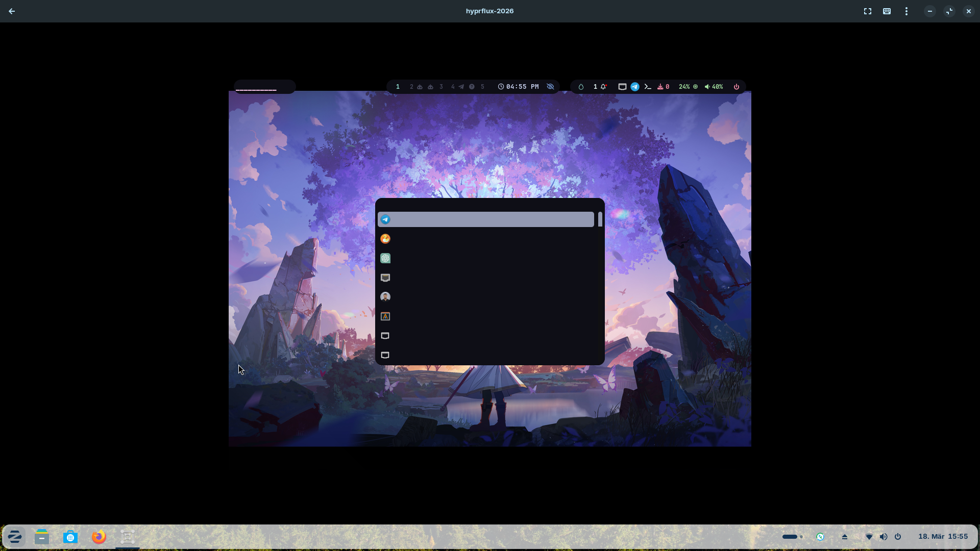Mute via the 40% volume indicator
This screenshot has width=980, height=551.
coord(714,87)
